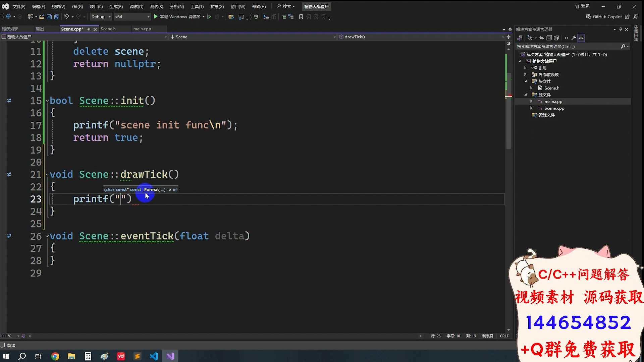Open the 生成(B) Build menu

(x=116, y=7)
